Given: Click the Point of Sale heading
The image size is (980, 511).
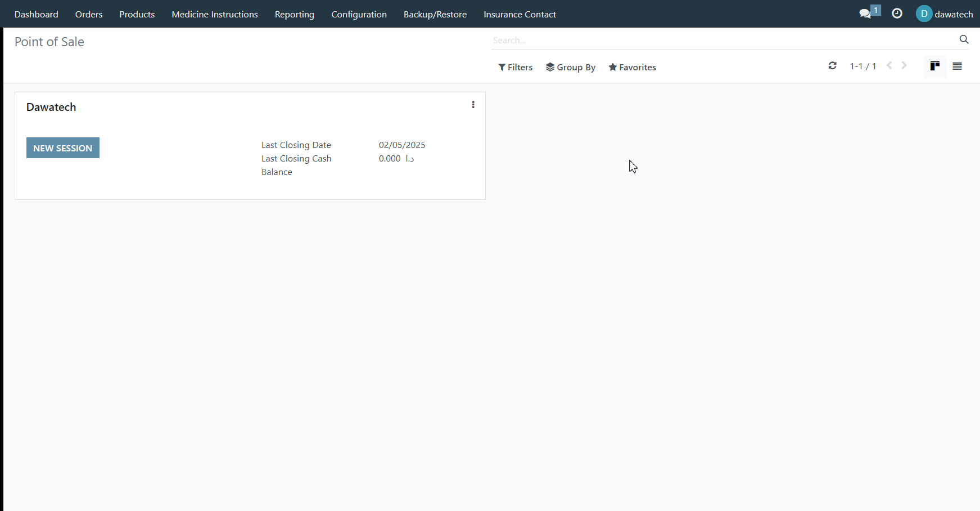Looking at the screenshot, I should coord(49,42).
